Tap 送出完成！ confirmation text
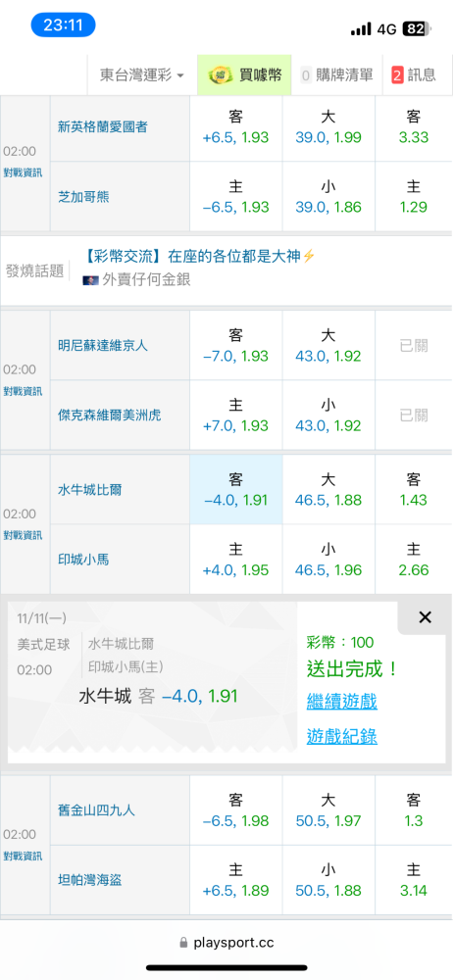453x980 pixels. (x=353, y=669)
